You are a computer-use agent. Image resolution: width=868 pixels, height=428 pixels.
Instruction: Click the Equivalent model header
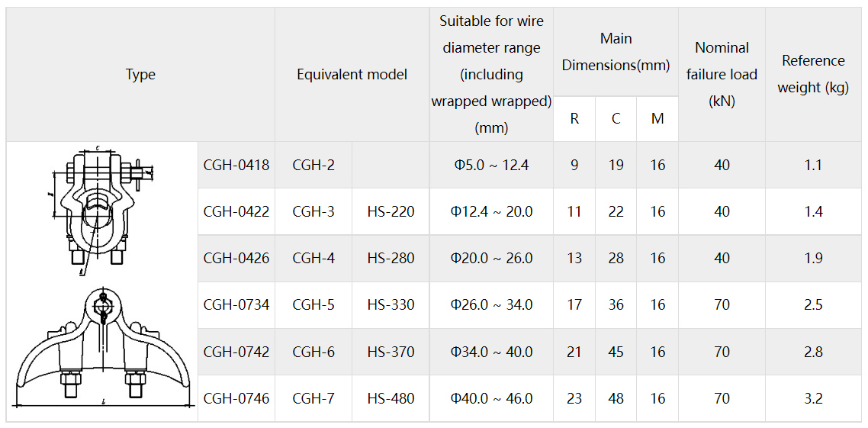point(352,75)
